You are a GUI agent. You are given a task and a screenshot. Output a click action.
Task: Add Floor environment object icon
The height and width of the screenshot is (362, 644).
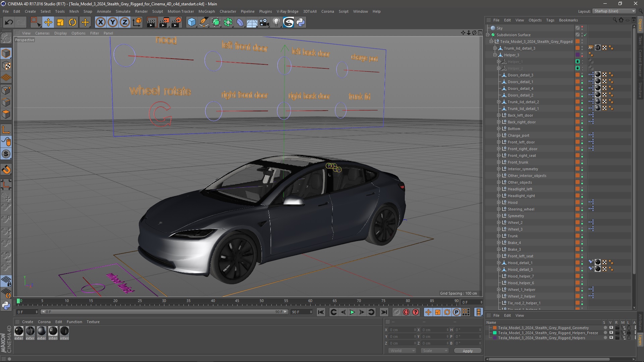click(252, 22)
